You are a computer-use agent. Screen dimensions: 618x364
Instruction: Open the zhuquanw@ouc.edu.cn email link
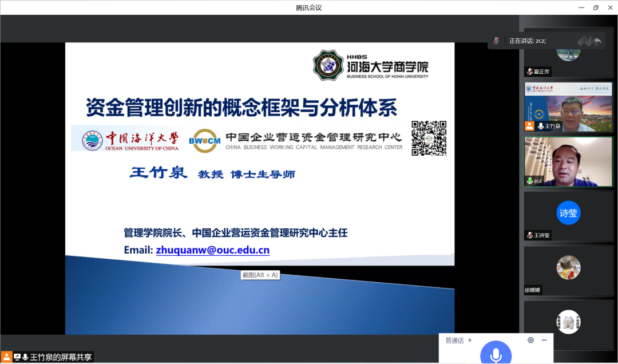pos(213,250)
